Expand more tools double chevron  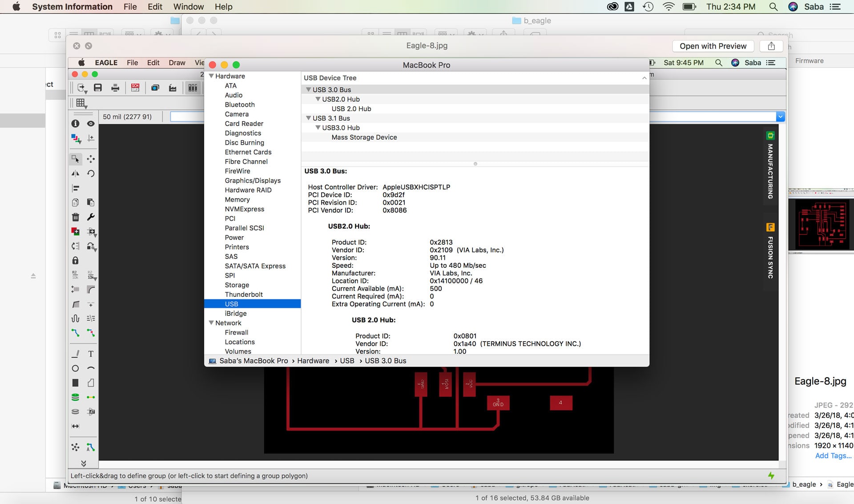click(83, 463)
